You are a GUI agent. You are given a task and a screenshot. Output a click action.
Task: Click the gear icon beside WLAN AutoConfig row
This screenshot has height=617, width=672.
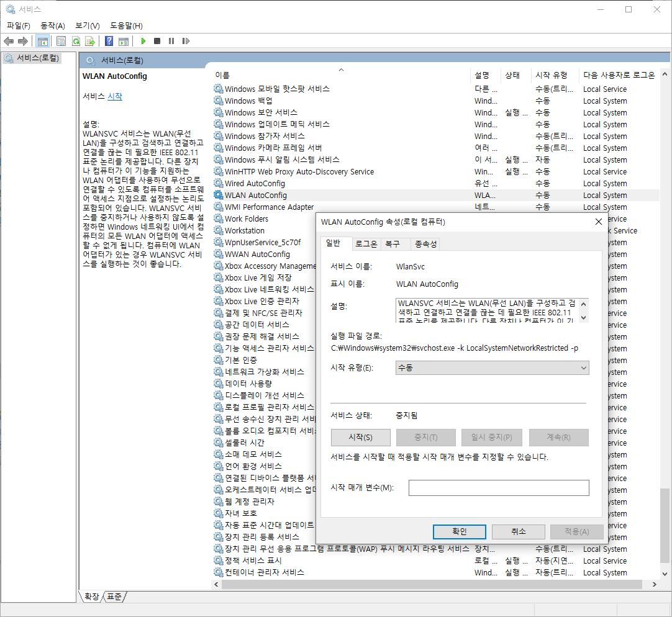tap(219, 195)
